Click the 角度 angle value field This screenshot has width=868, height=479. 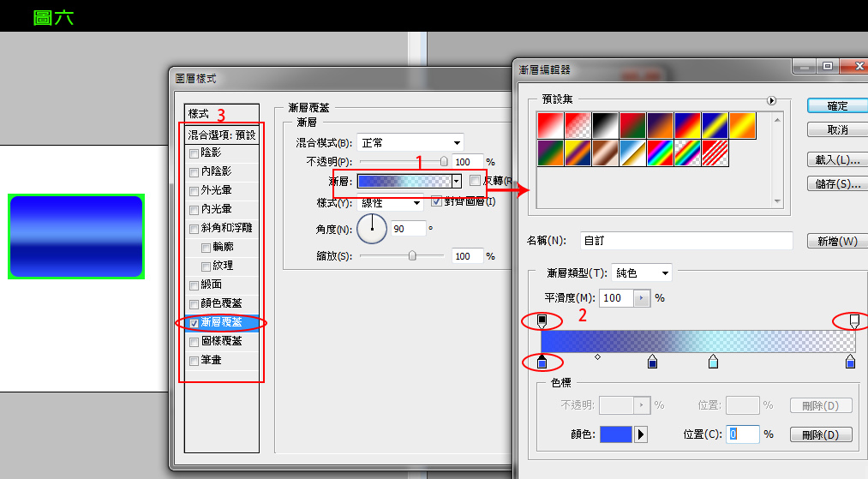[x=409, y=229]
